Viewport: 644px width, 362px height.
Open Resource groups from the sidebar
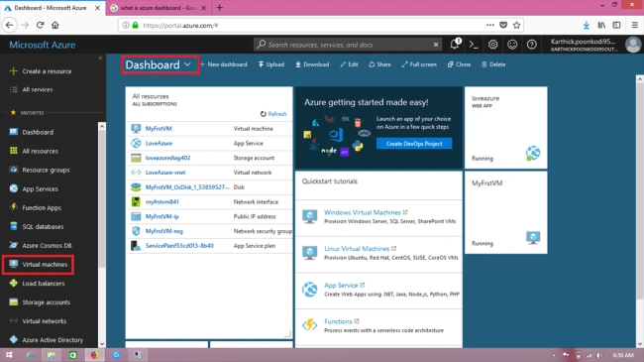[46, 170]
